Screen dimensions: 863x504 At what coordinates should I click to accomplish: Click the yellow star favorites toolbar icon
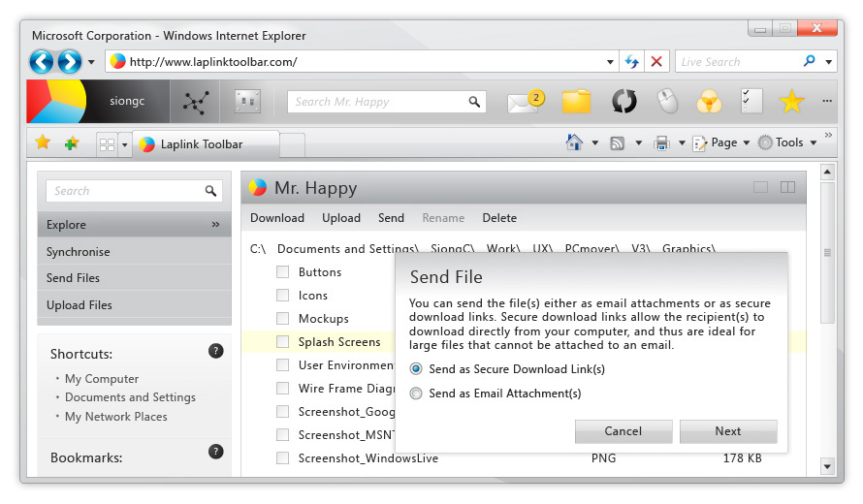[792, 102]
